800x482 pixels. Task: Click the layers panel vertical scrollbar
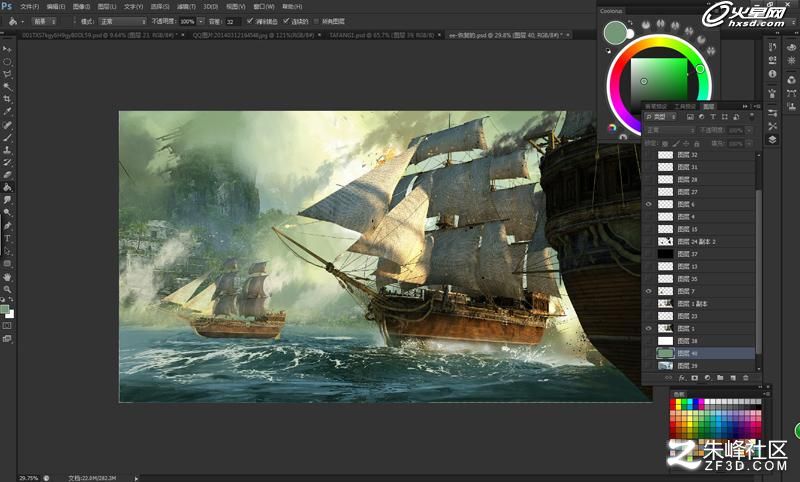759,270
